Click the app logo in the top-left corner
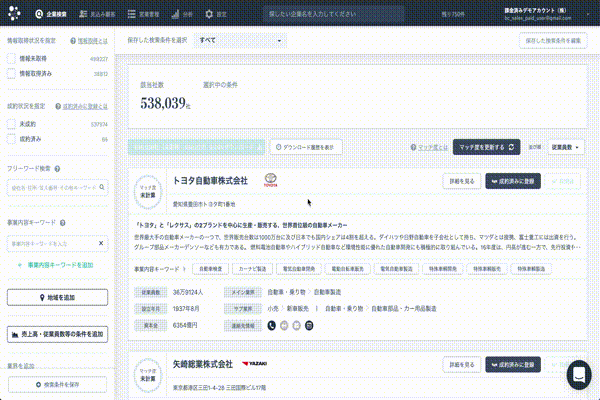The width and height of the screenshot is (600, 400). [x=14, y=13]
